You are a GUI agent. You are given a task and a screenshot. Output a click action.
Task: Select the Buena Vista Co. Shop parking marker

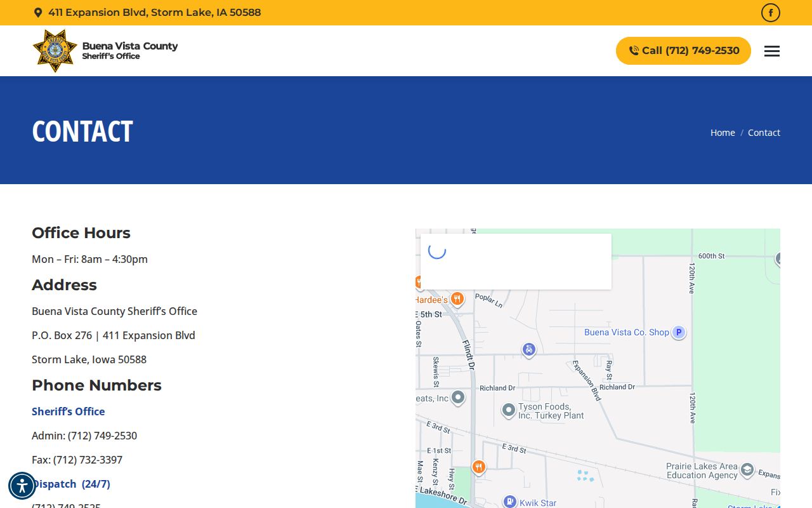pos(679,332)
